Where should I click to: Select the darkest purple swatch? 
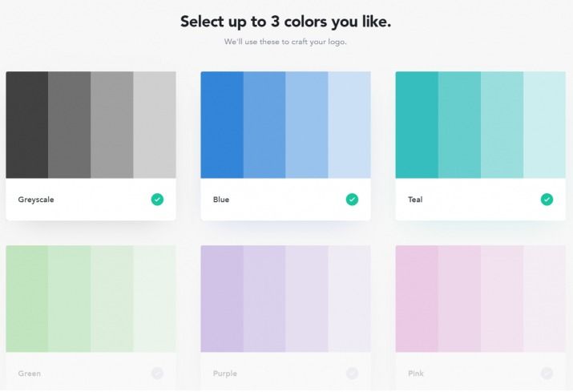[222, 299]
